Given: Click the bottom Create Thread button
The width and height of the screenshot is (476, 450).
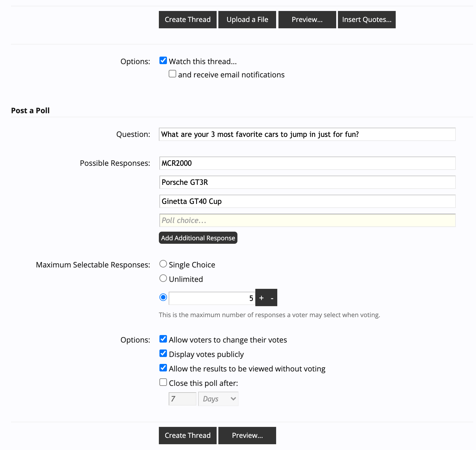Looking at the screenshot, I should point(187,436).
